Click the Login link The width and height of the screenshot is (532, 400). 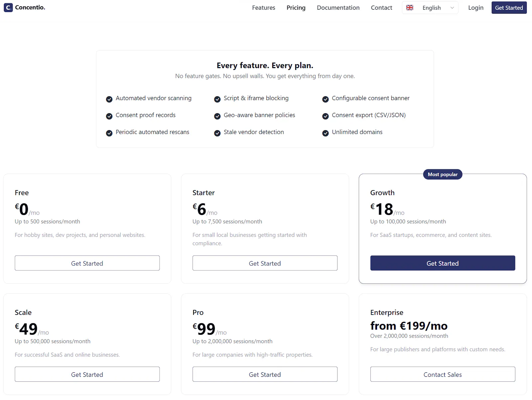click(476, 8)
